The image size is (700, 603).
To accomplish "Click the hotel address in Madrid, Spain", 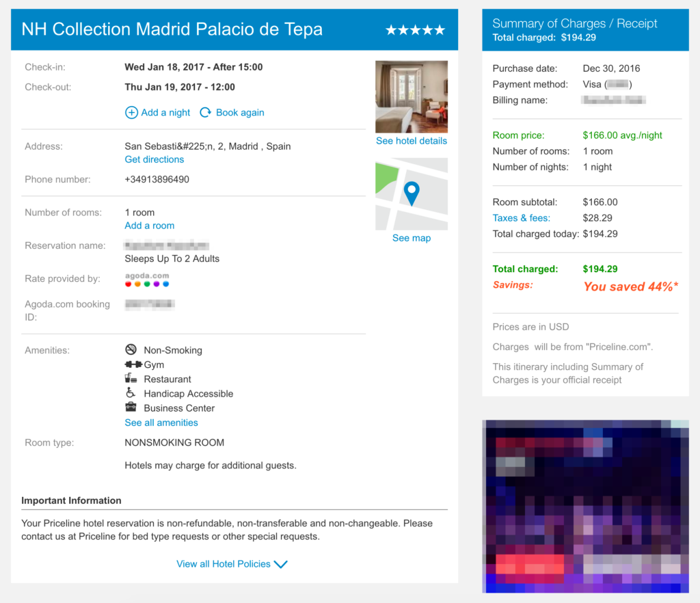I will click(208, 146).
